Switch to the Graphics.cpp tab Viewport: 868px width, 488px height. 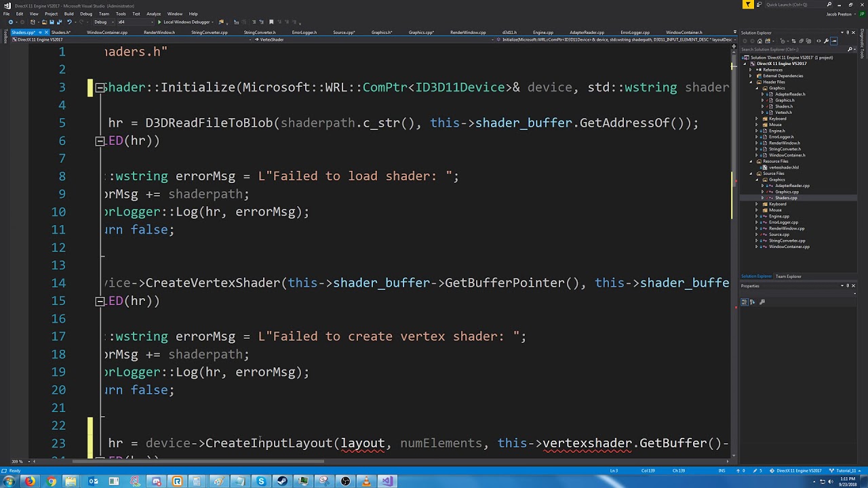(x=421, y=33)
